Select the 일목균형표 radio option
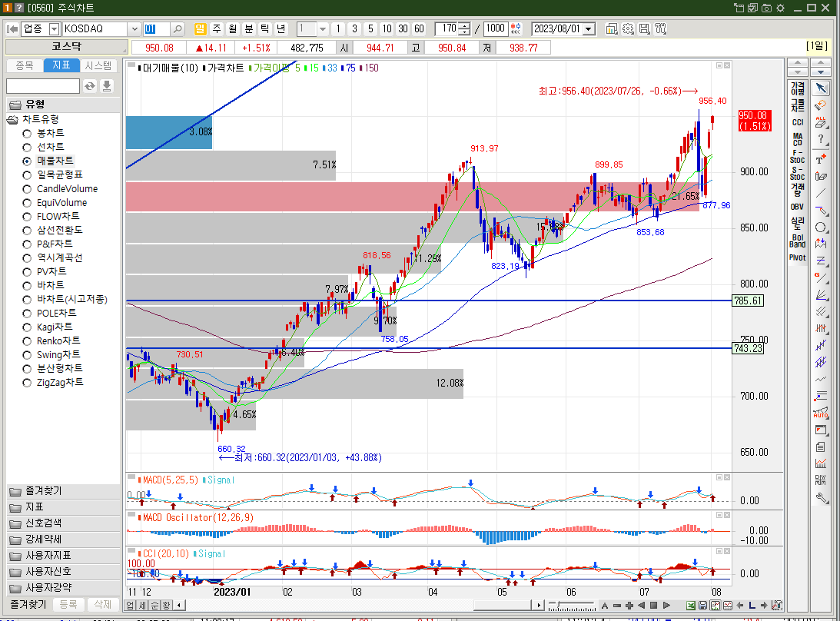This screenshot has width=840, height=621. coord(27,175)
